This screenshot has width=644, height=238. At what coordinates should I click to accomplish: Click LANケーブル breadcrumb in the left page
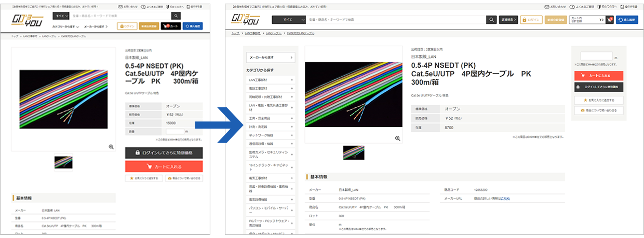[48, 36]
